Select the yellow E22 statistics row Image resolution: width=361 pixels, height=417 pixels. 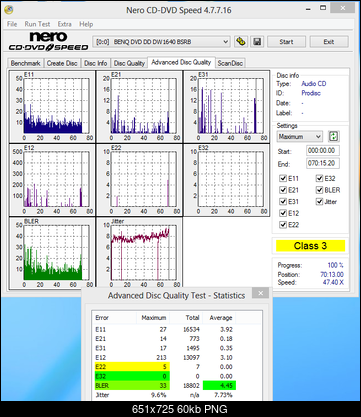coord(132,367)
